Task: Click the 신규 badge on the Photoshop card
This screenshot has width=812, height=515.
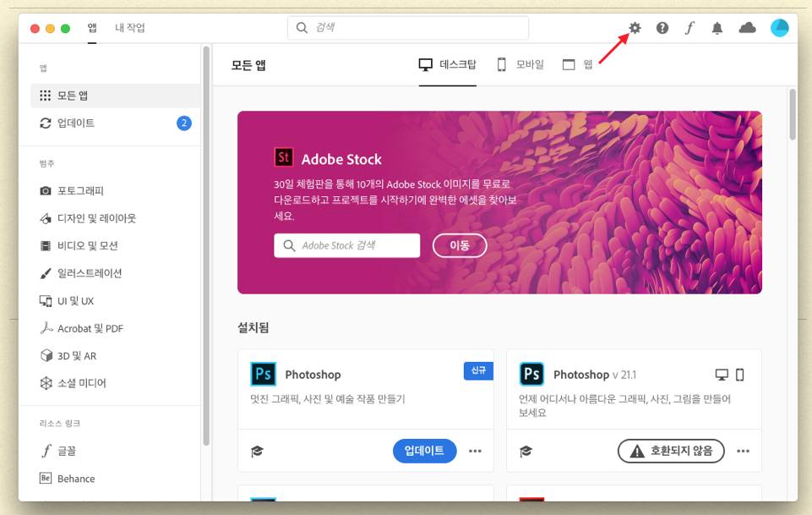Action: [478, 370]
